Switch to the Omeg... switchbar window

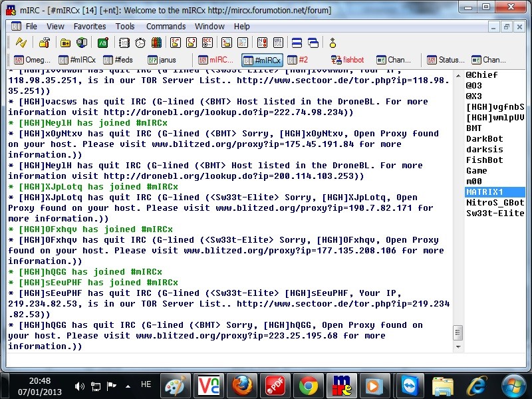32,60
